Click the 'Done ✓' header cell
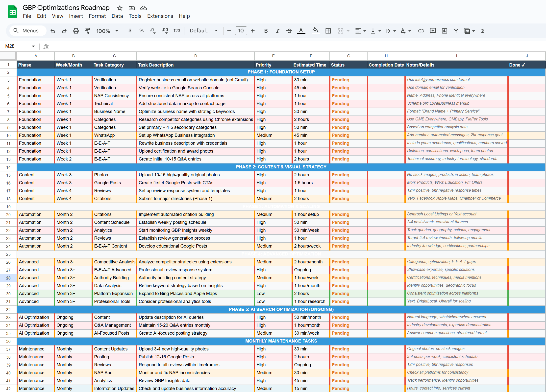The height and width of the screenshot is (392, 546). tap(527, 65)
